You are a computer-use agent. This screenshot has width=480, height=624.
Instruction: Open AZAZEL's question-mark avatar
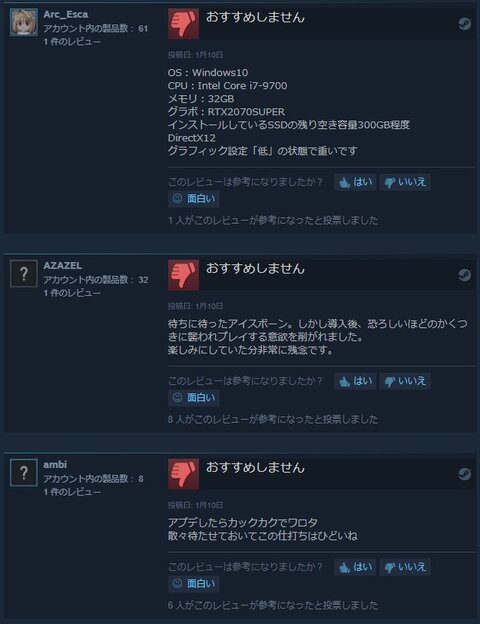[24, 273]
